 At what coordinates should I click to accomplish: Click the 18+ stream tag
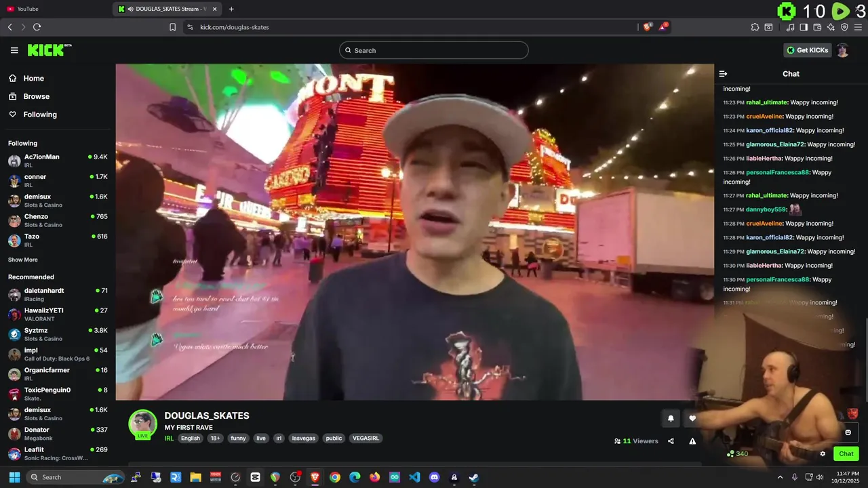coord(215,439)
